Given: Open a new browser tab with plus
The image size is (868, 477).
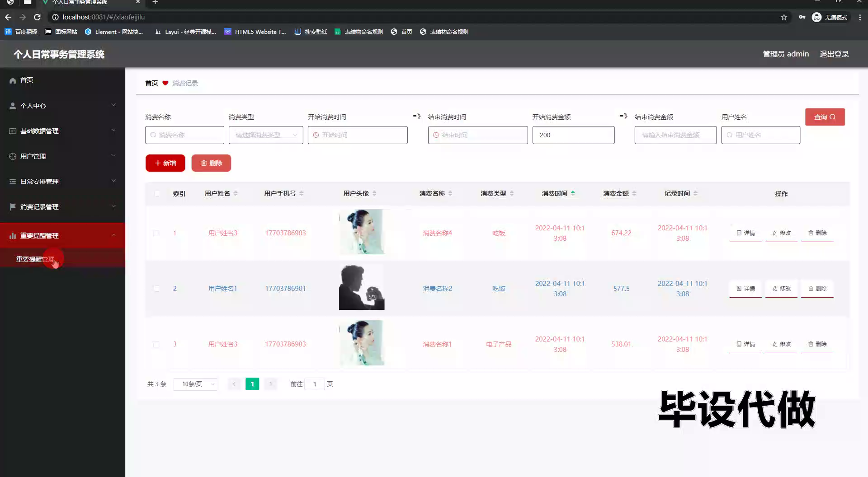Looking at the screenshot, I should tap(155, 2).
